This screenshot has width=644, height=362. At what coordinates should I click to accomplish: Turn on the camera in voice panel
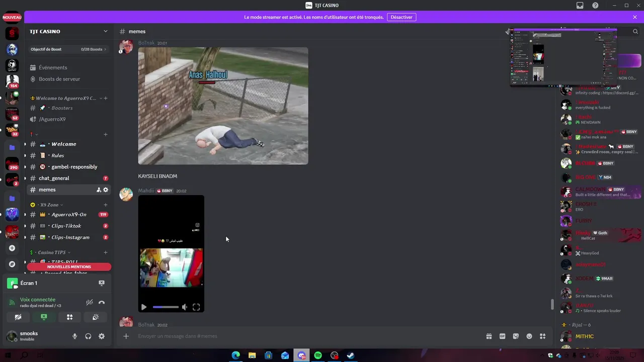[18, 317]
